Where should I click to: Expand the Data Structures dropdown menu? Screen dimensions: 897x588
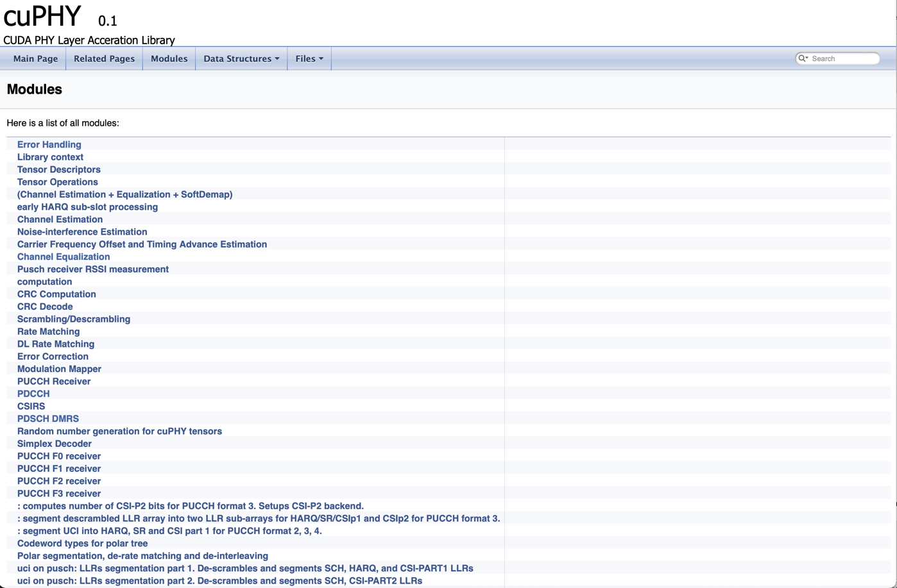(241, 58)
